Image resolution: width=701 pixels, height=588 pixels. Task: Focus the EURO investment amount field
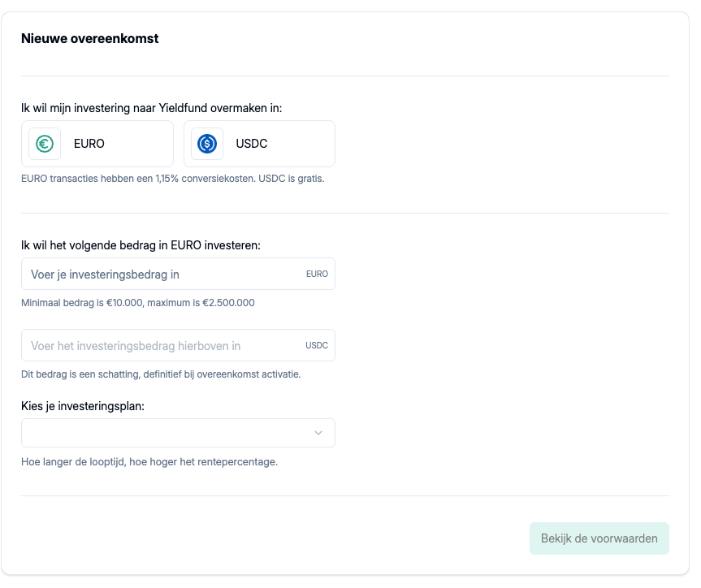tap(179, 274)
